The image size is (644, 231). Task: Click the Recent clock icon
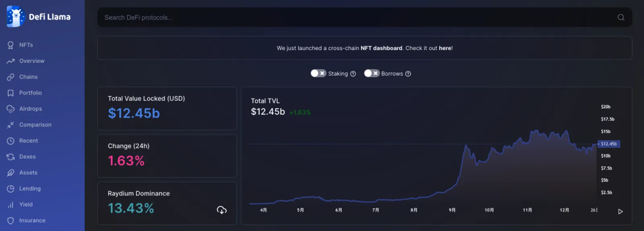pos(10,141)
